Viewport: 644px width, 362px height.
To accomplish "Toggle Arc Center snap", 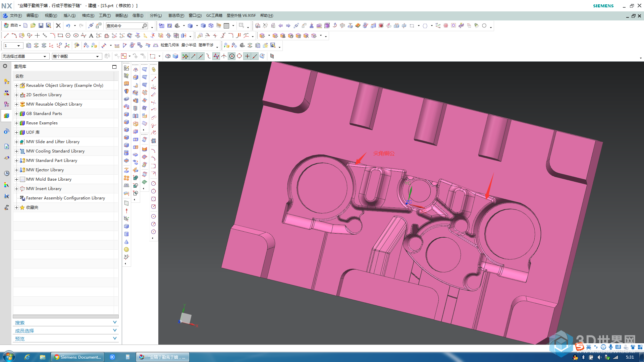I will click(232, 56).
